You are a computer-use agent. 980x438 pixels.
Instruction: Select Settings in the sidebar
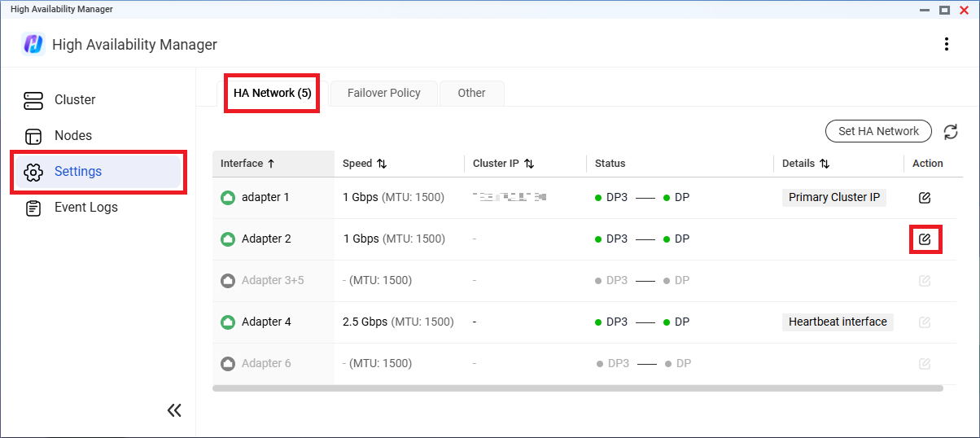click(x=78, y=172)
